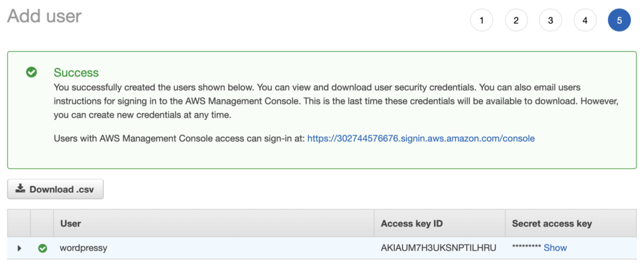Click the Access key ID column header
The height and width of the screenshot is (266, 644).
click(412, 224)
